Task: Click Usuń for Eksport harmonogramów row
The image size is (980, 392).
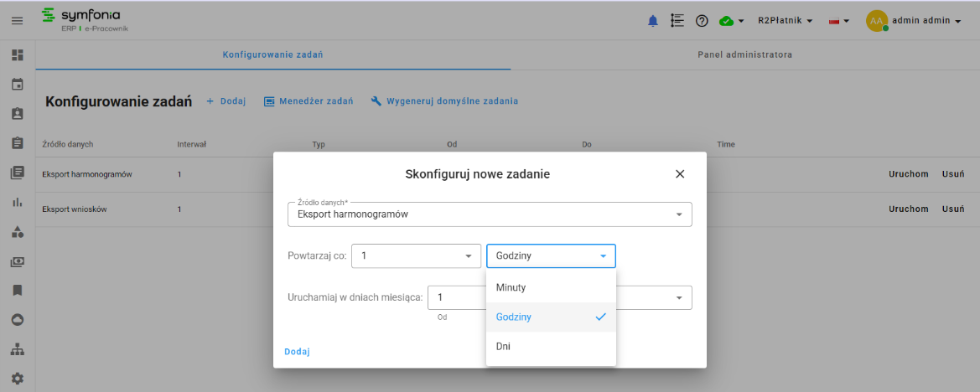Action: [953, 174]
